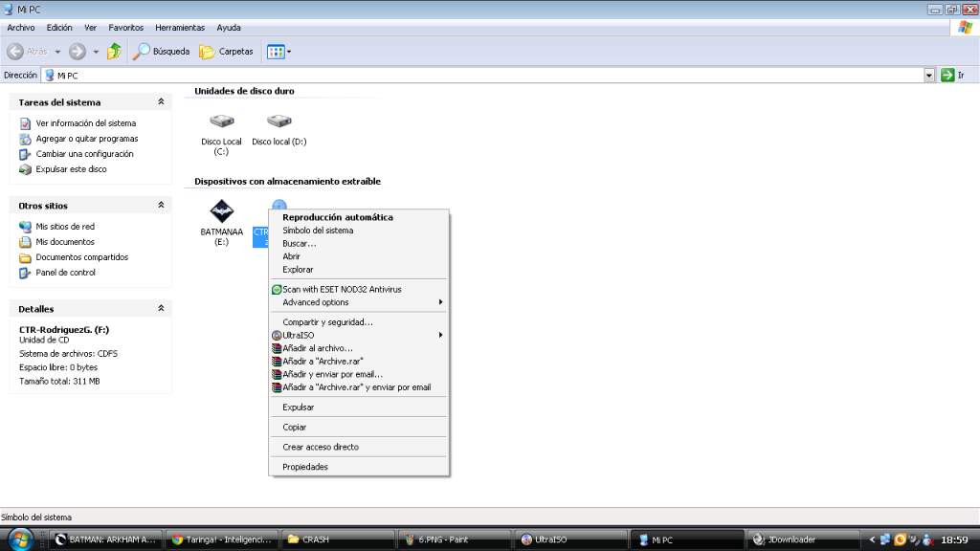The width and height of the screenshot is (980, 551).
Task: Switch to Taringa! Chrome taskbar window
Action: (x=222, y=540)
